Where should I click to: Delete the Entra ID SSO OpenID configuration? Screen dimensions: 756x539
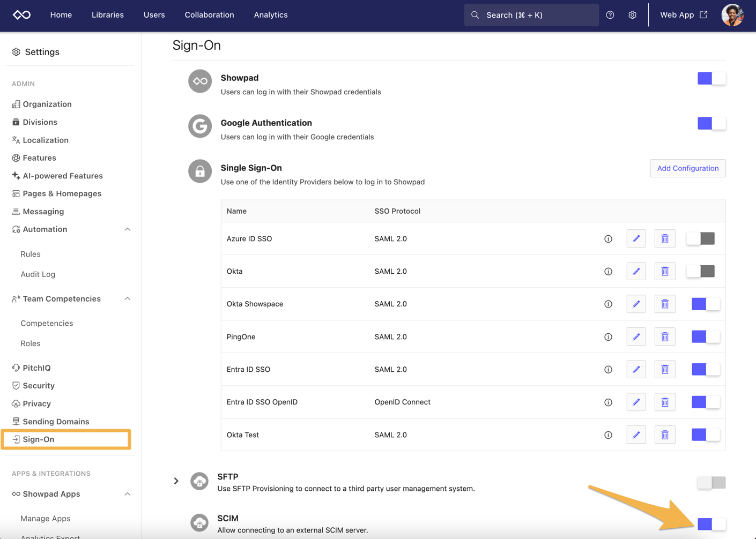pyautogui.click(x=665, y=402)
